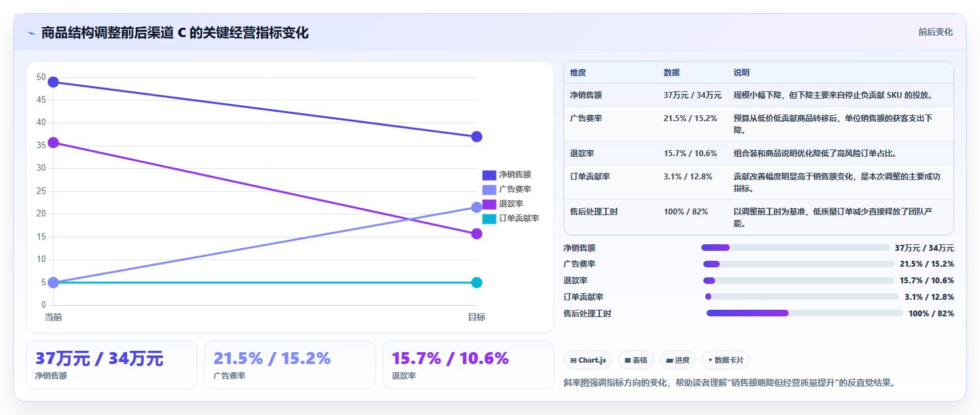Click table value 100% / 82%
Viewport: 980px width, 415px height.
point(686,212)
